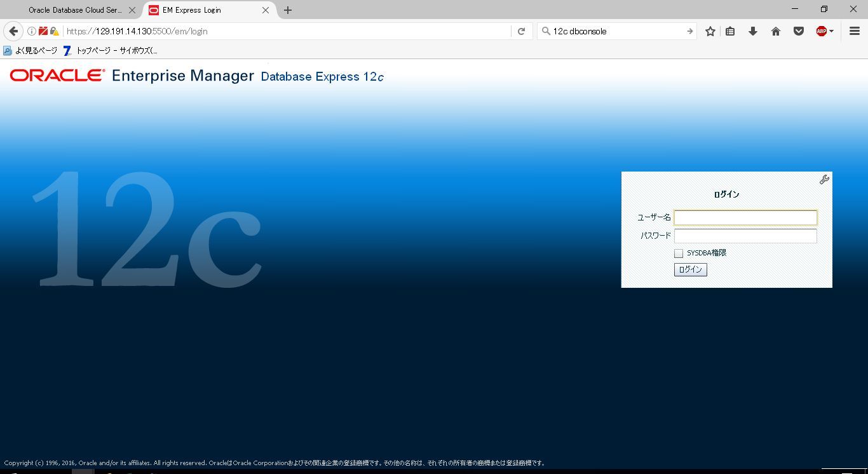Select the EM Express Login tab

click(x=210, y=10)
